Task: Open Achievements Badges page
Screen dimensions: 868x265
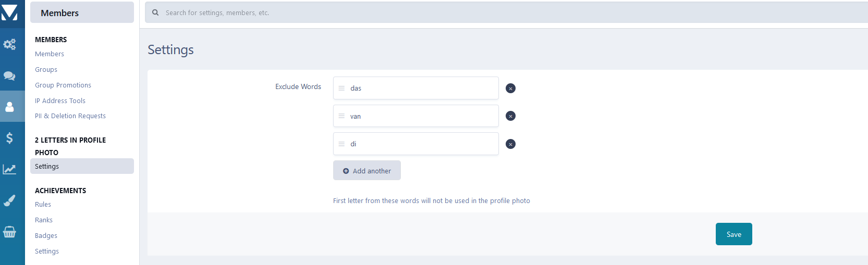Action: (x=46, y=236)
